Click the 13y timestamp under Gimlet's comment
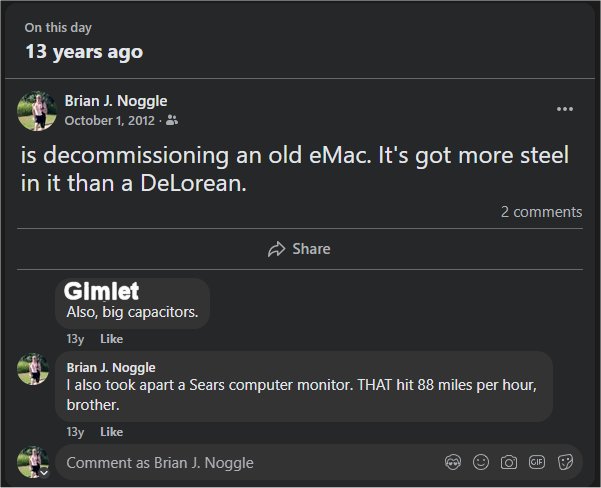This screenshot has width=601, height=488. click(x=75, y=339)
